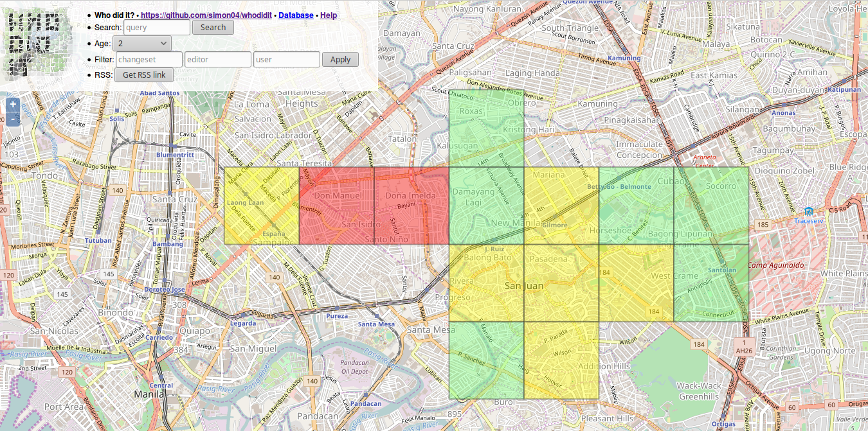Screen dimensions: 868x431
Task: Click the route 308 road shield
Action: (x=179, y=304)
